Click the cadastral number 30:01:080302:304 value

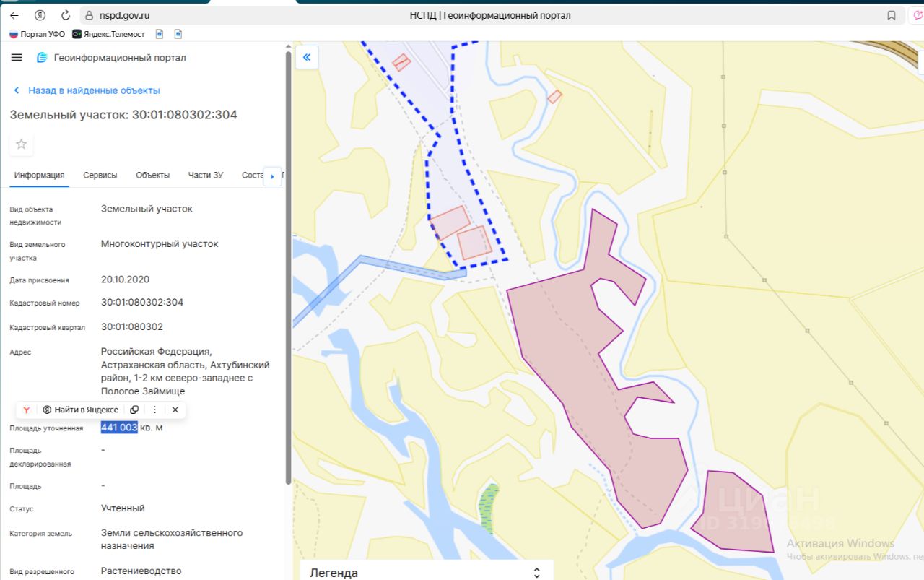point(142,302)
